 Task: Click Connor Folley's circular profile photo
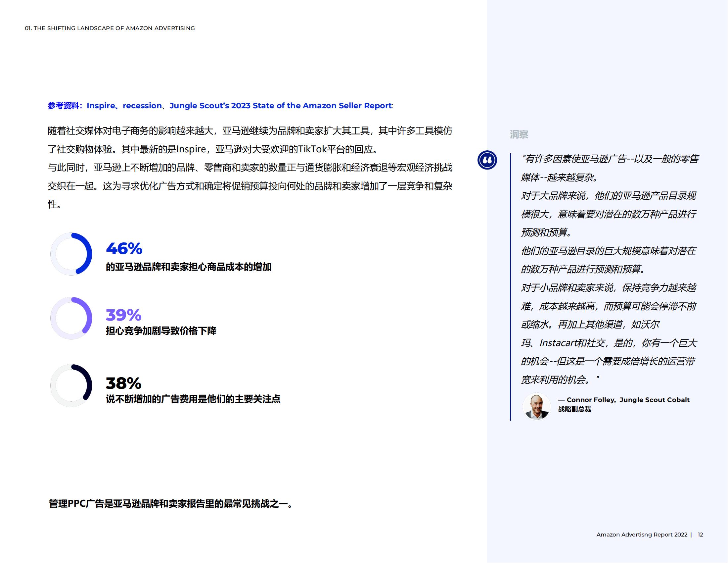(x=537, y=405)
